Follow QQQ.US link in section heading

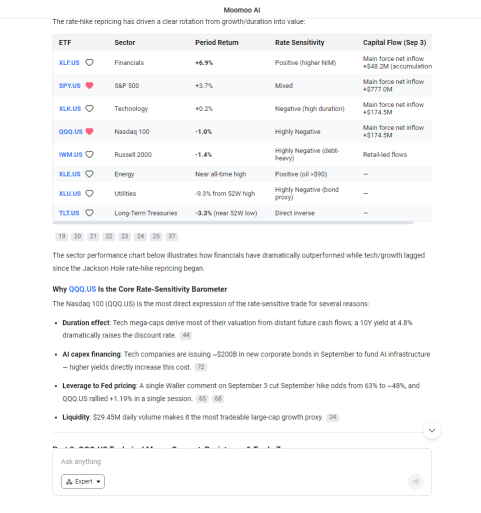[x=82, y=289]
